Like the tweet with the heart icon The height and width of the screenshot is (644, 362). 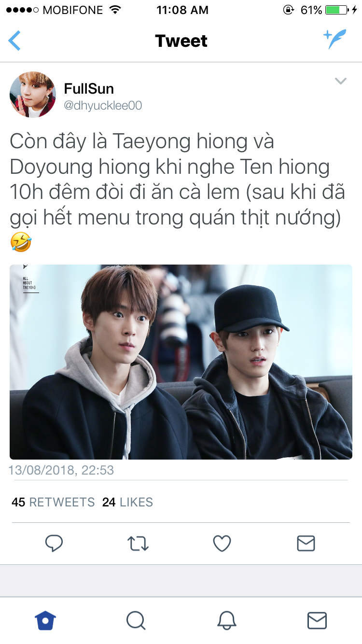pyautogui.click(x=222, y=544)
